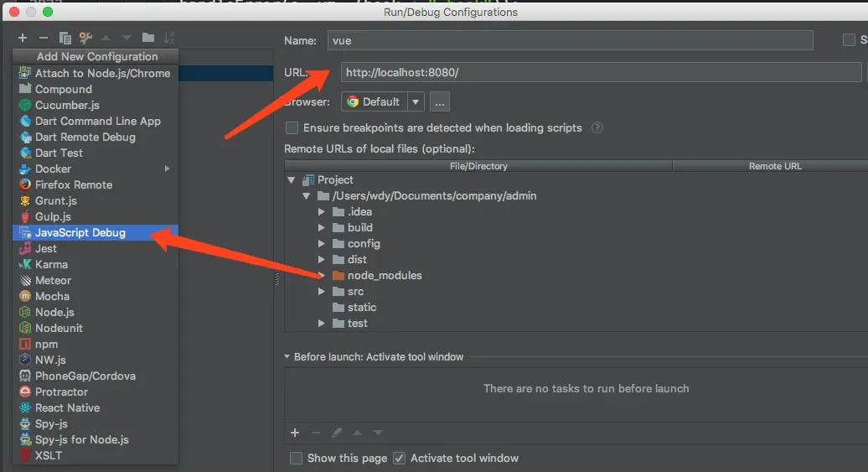Screen dimensions: 868x472
Task: Click the Create New Folder icon
Action: [x=147, y=38]
